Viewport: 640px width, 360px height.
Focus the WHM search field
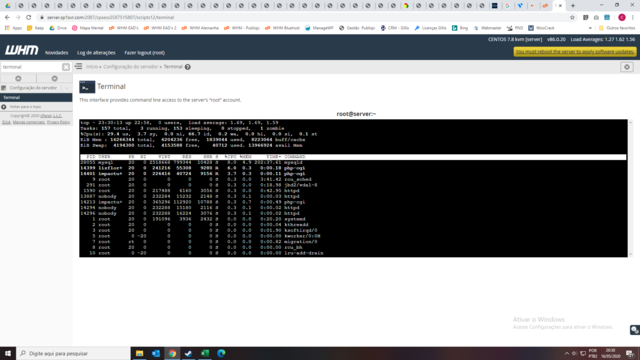[x=31, y=67]
